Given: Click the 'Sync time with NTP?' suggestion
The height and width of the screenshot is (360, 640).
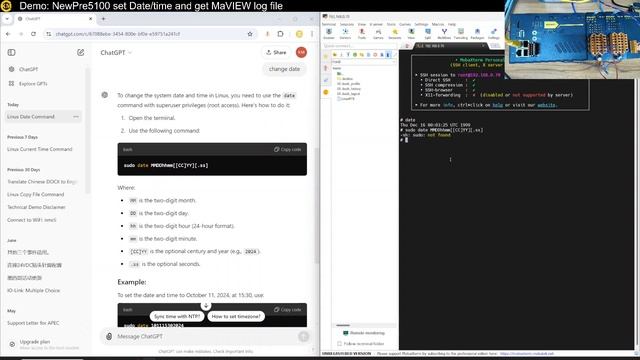Looking at the screenshot, I should point(177,316).
